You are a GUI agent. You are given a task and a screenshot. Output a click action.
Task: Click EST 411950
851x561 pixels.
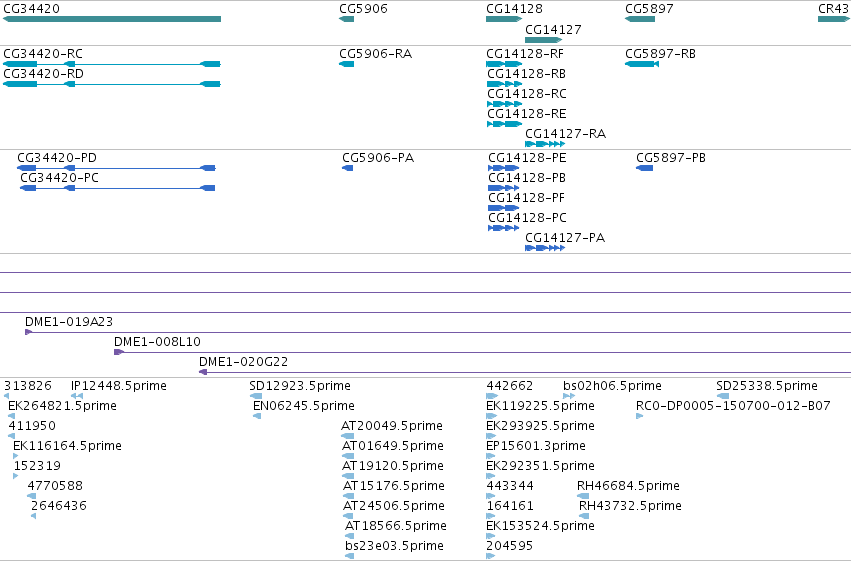tap(11, 436)
